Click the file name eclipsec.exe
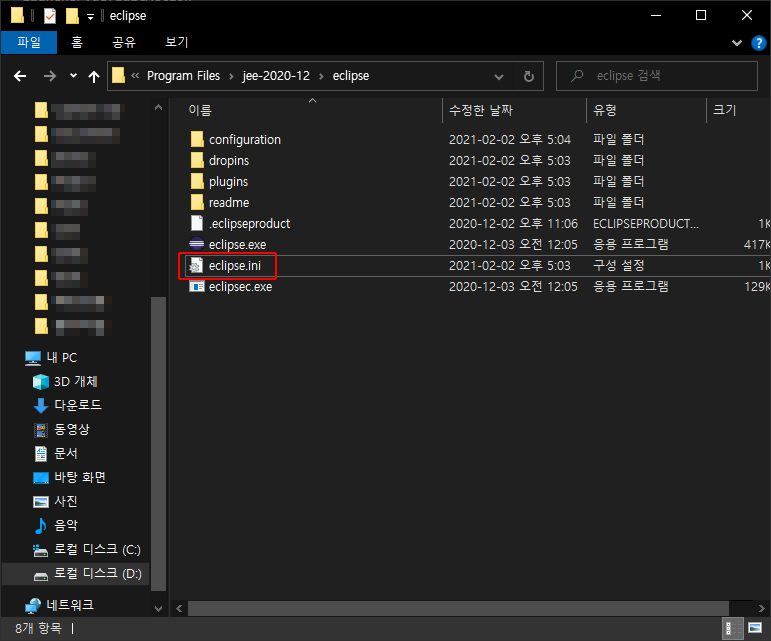Screen dimensions: 771x641 (x=240, y=287)
